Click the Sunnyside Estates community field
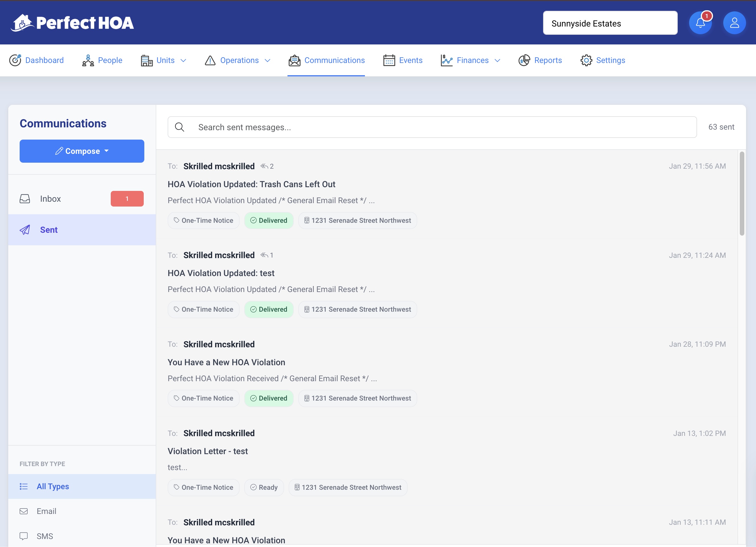 pos(610,23)
